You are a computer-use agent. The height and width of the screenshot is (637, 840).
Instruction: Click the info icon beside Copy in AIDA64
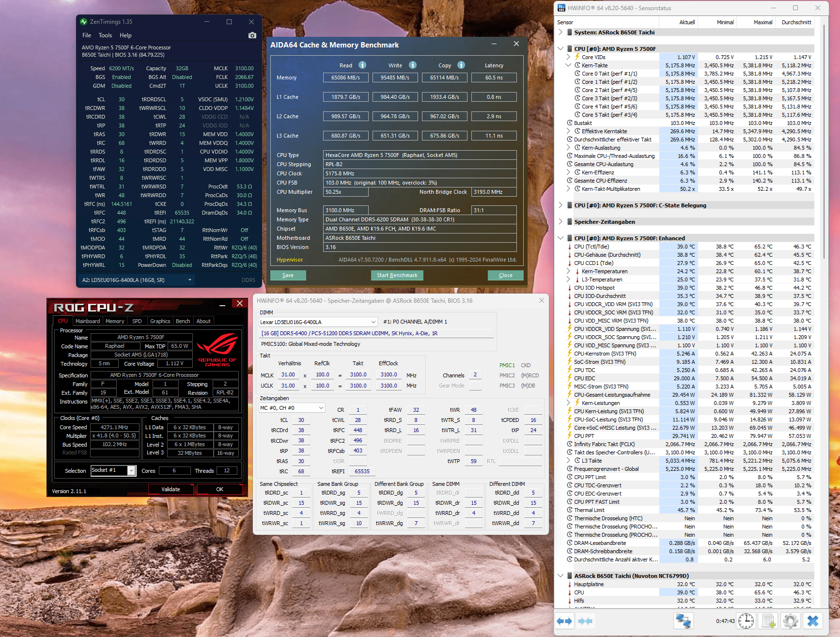tap(461, 65)
